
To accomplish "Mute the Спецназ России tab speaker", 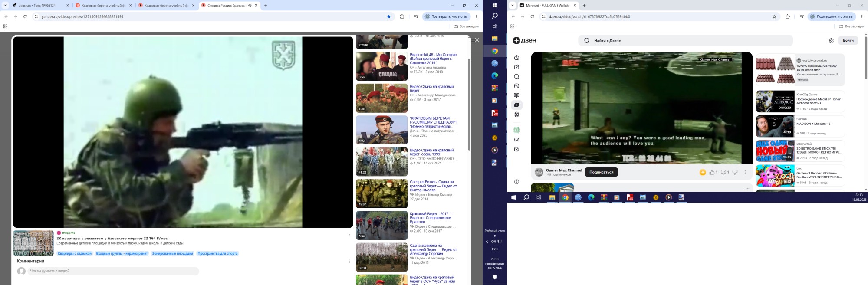I will click(250, 5).
